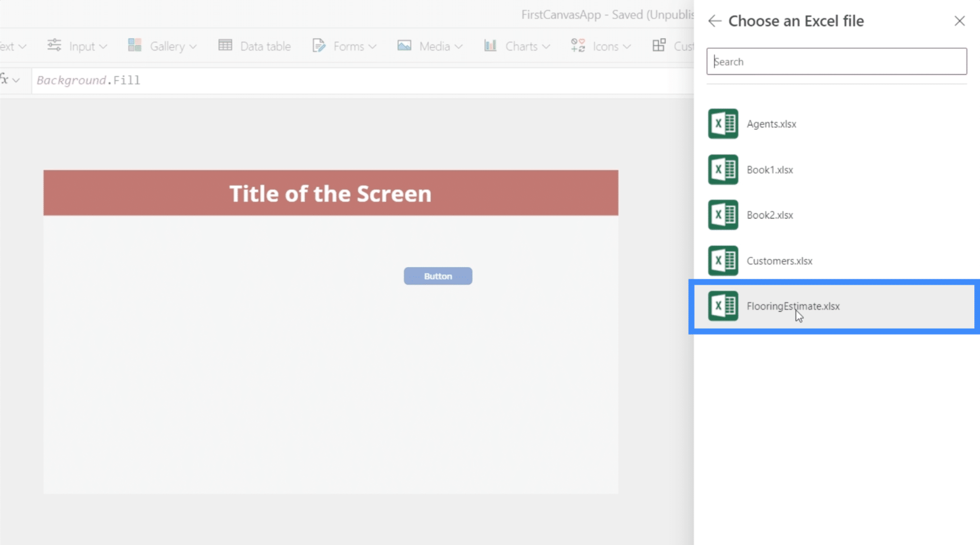Click the Book1.xlsx Excel icon
The height and width of the screenshot is (545, 980).
tap(723, 170)
